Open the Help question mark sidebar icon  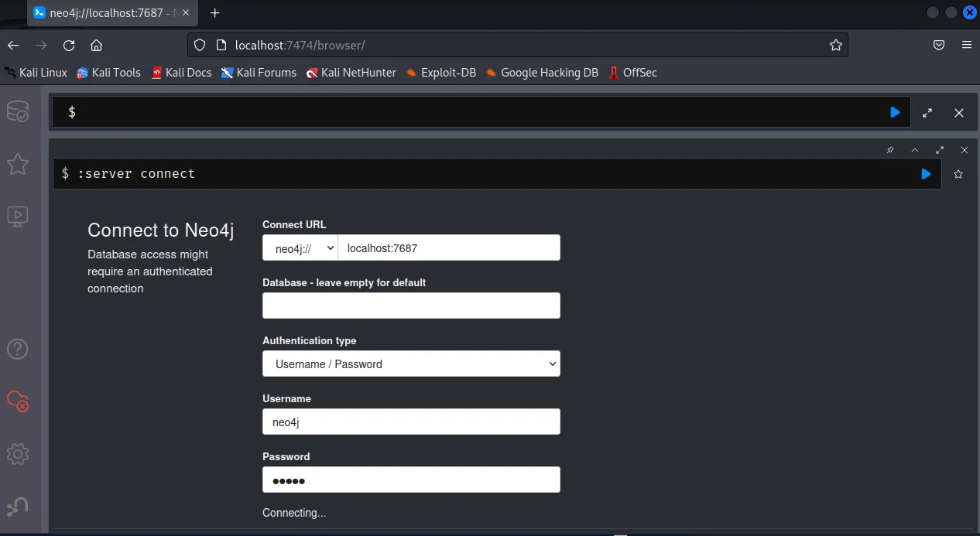coord(18,349)
